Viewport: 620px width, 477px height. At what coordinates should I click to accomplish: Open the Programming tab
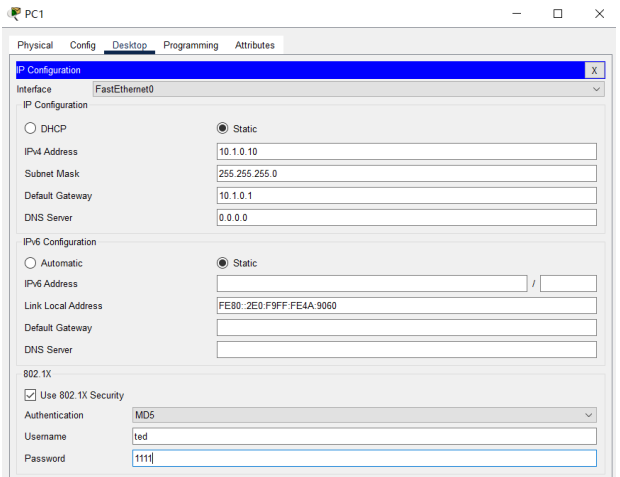pyautogui.click(x=191, y=45)
